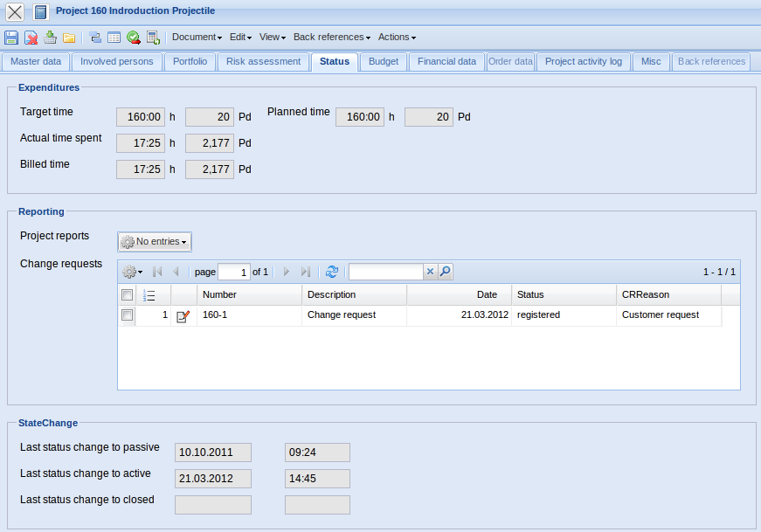Open the Financial data tab
The height and width of the screenshot is (532, 761).
click(x=446, y=62)
